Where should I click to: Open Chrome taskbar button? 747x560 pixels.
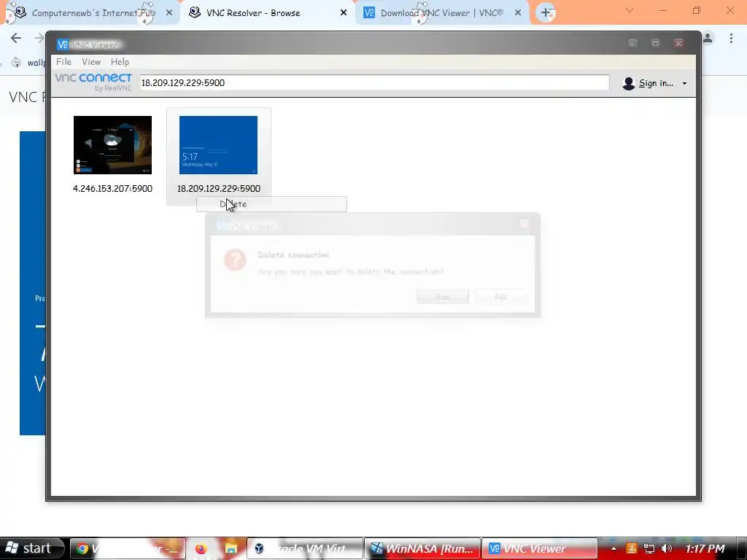coord(128,548)
